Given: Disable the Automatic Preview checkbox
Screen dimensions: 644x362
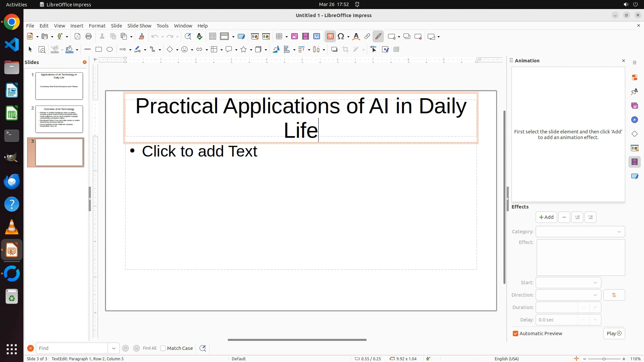Looking at the screenshot, I should click(x=516, y=334).
